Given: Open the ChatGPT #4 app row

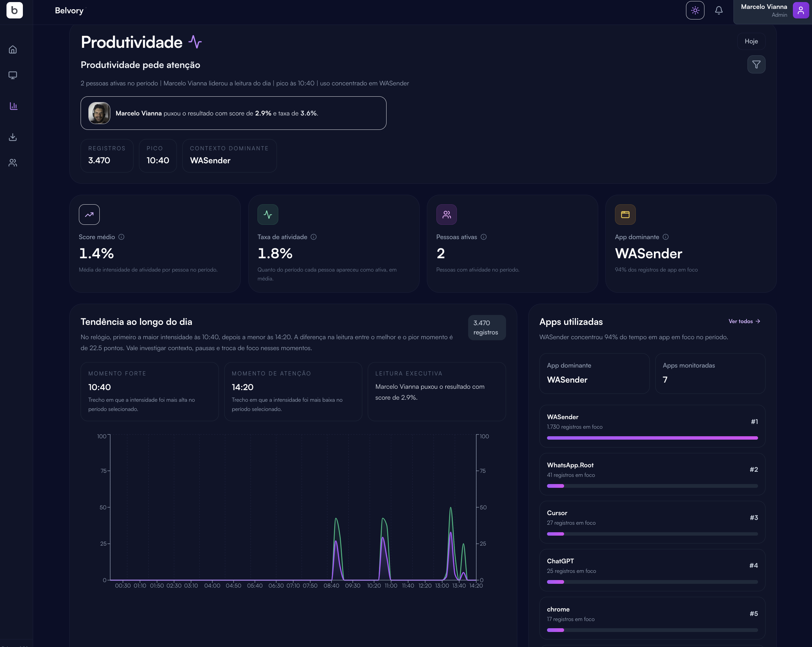Looking at the screenshot, I should 652,570.
